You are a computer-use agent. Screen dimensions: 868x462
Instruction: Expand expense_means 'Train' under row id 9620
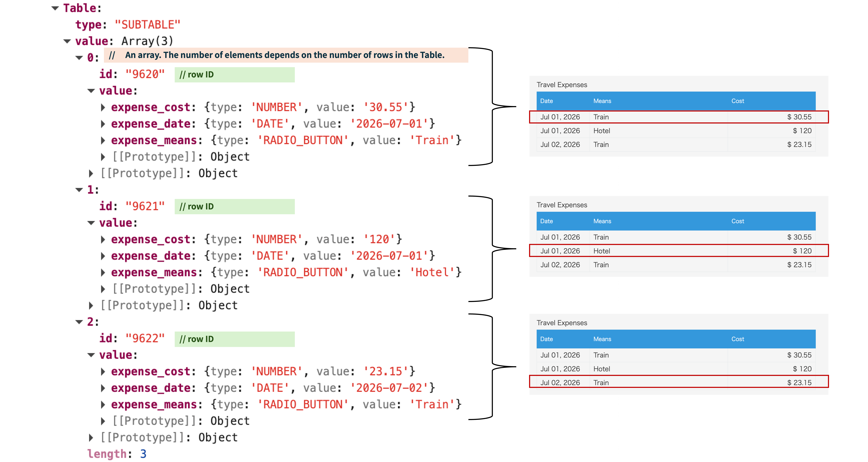103,140
